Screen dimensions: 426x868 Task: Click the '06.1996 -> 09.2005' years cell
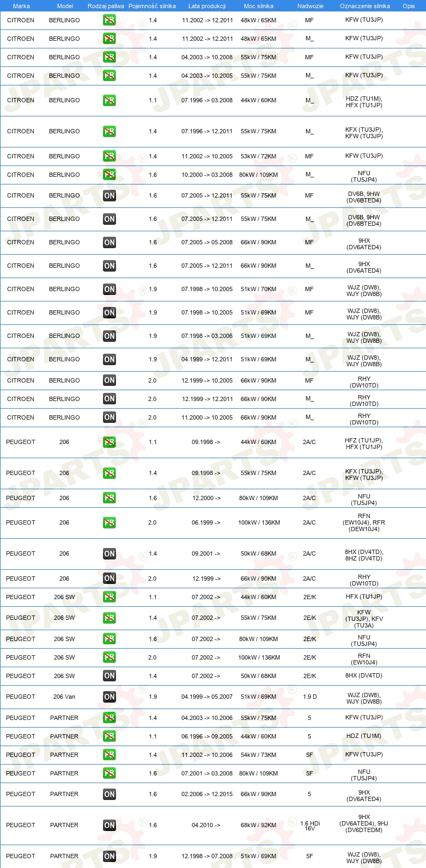207,736
